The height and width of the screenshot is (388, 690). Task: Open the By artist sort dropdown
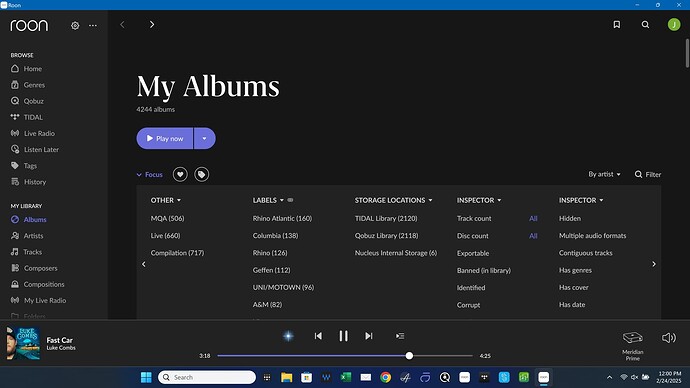(604, 174)
